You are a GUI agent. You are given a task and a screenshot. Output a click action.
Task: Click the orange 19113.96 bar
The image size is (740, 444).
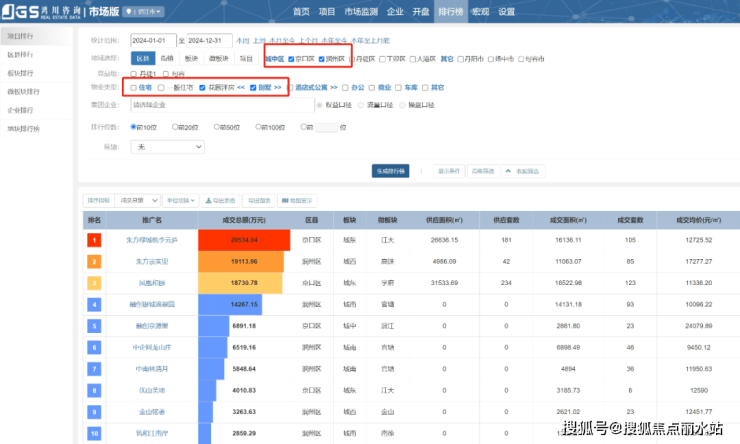coord(241,261)
